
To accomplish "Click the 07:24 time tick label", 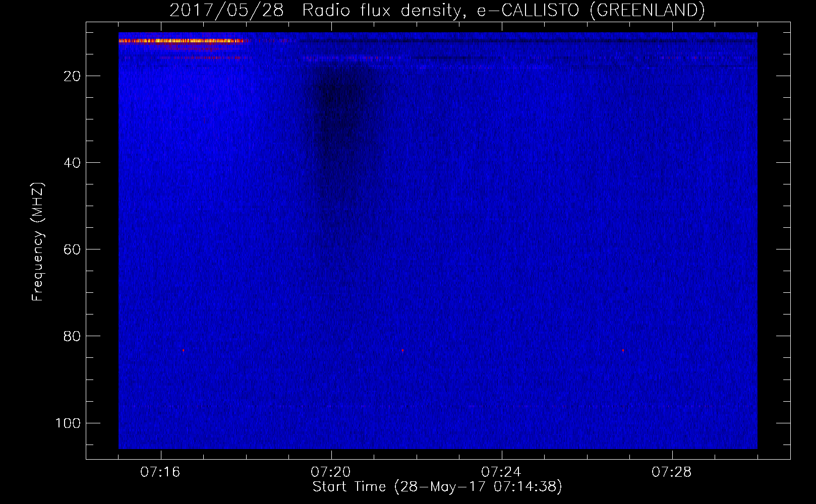I will 501,472.
